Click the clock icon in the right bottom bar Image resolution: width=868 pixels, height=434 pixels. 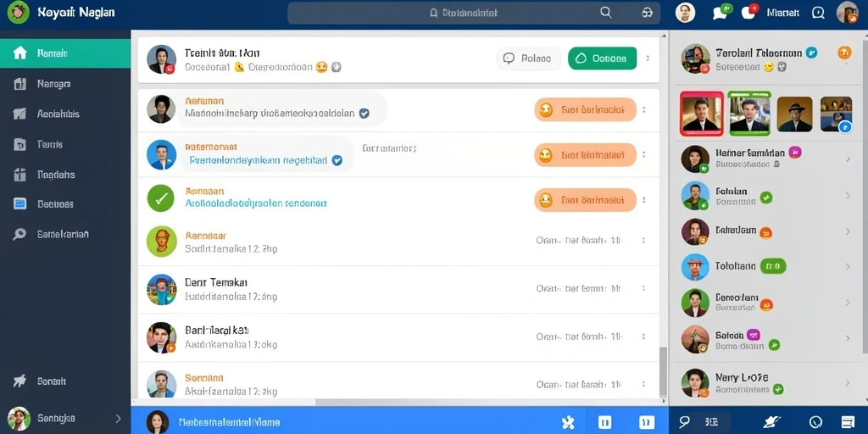click(816, 422)
